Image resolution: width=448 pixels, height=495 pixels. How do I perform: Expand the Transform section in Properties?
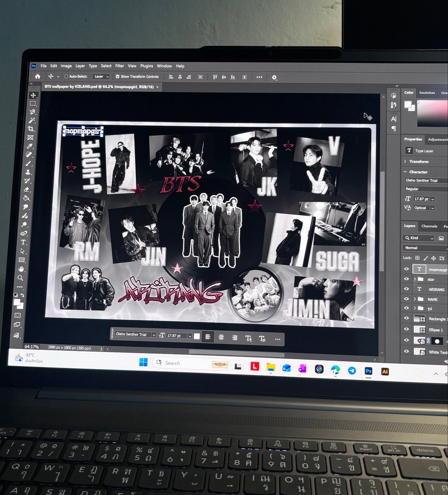[406, 161]
